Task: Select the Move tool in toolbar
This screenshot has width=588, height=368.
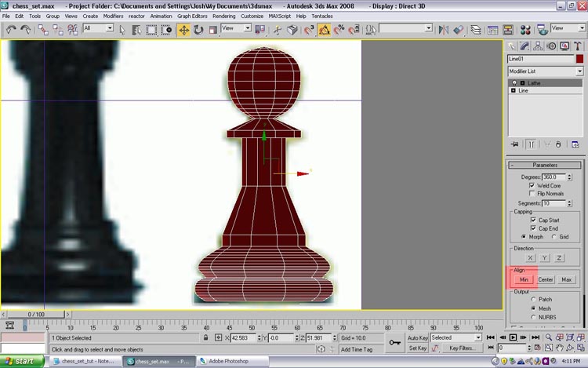Action: (x=184, y=29)
